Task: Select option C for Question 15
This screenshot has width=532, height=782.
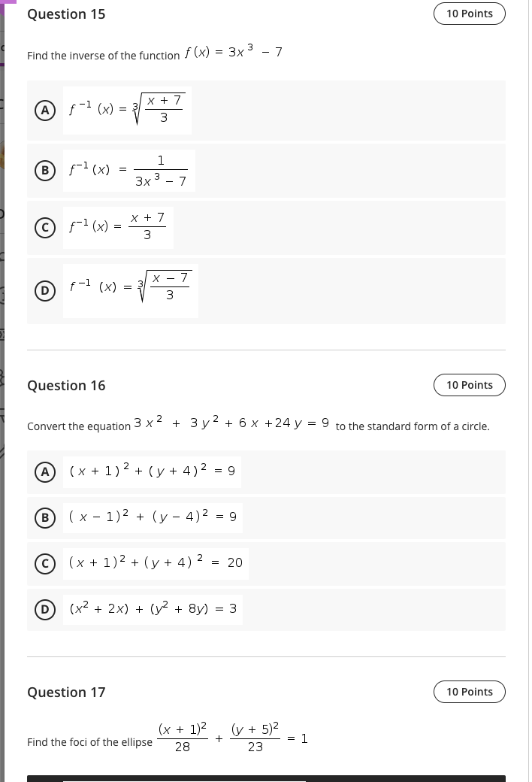Action: tap(45, 227)
